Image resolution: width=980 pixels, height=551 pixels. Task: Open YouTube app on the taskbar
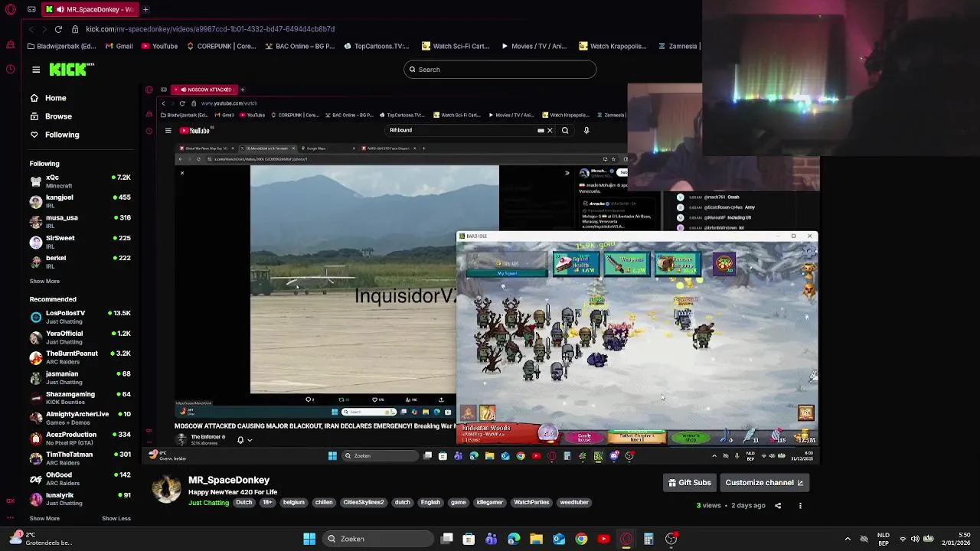603,539
